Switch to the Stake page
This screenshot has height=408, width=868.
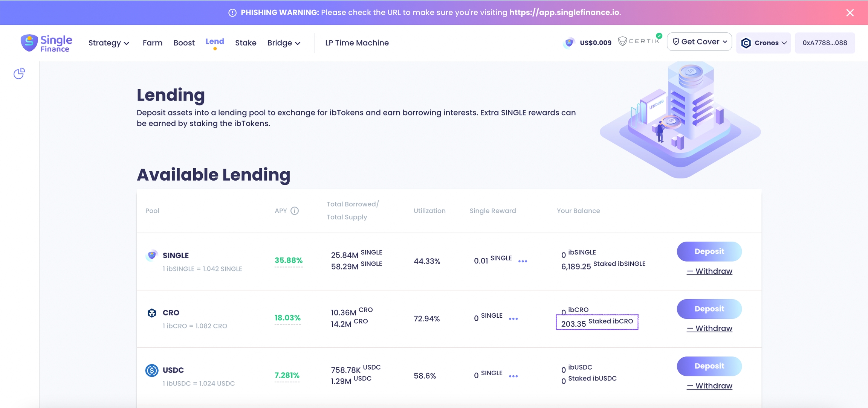246,43
